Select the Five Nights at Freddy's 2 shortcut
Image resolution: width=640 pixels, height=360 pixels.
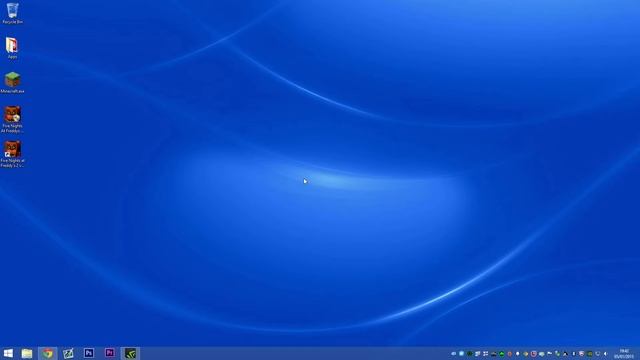[12, 154]
